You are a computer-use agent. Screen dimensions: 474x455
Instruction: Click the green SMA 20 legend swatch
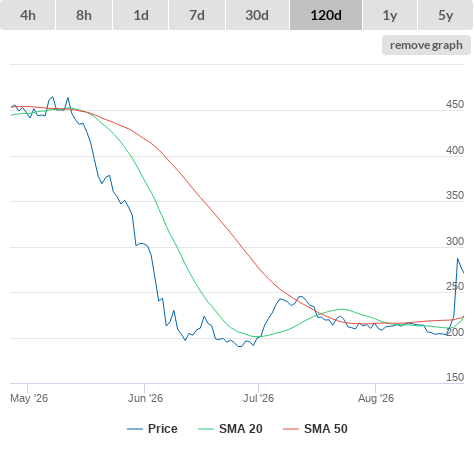(x=206, y=429)
